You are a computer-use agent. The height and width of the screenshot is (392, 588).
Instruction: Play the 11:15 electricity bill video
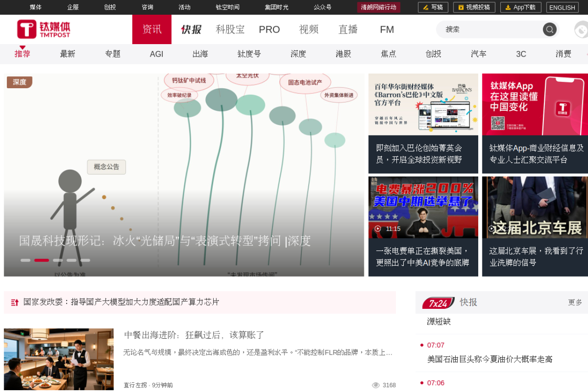point(378,229)
